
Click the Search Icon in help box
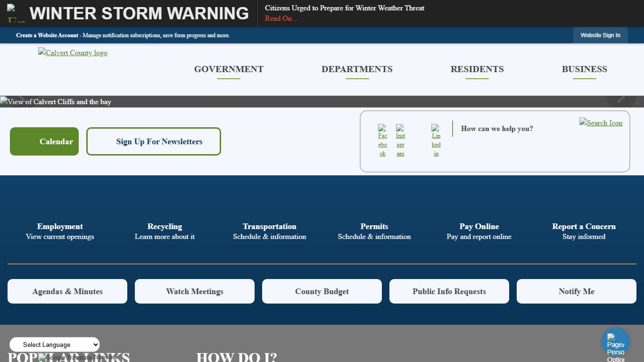[x=601, y=123]
